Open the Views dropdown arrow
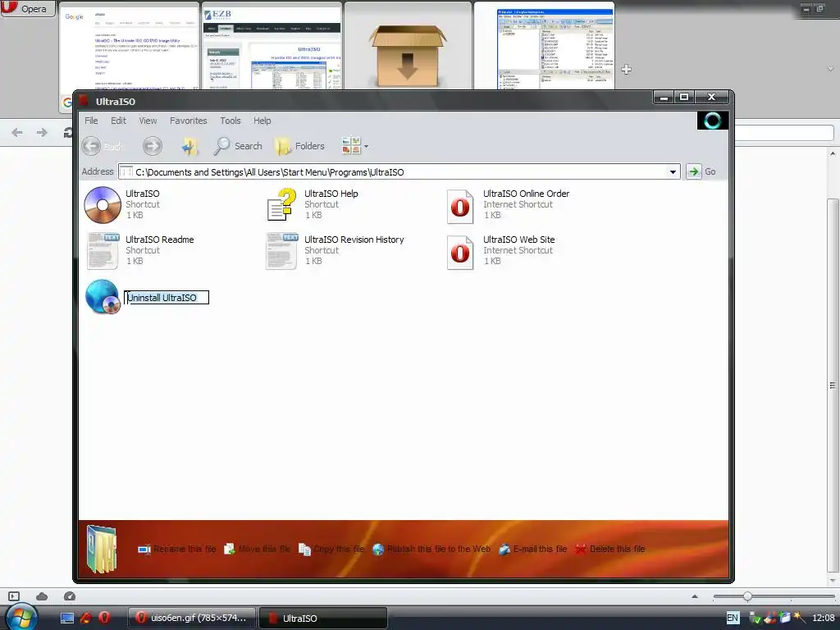This screenshot has height=630, width=840. pyautogui.click(x=366, y=146)
